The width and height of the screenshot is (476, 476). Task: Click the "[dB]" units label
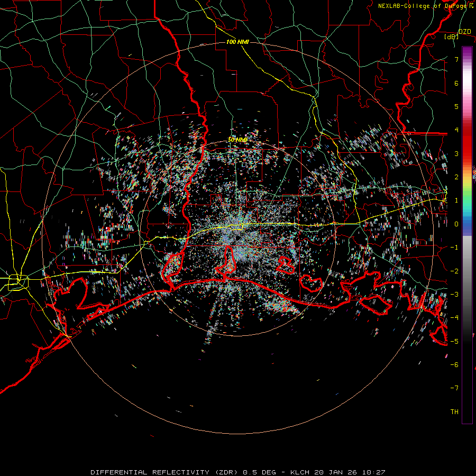(x=452, y=37)
